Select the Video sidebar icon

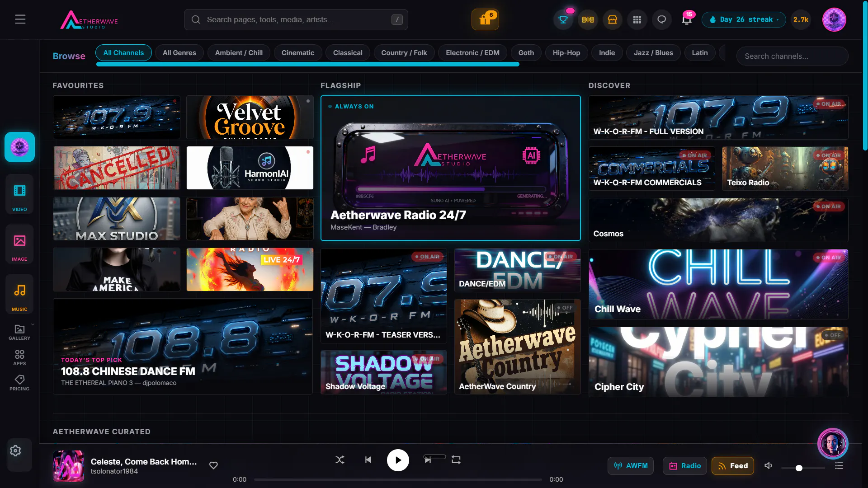19,194
